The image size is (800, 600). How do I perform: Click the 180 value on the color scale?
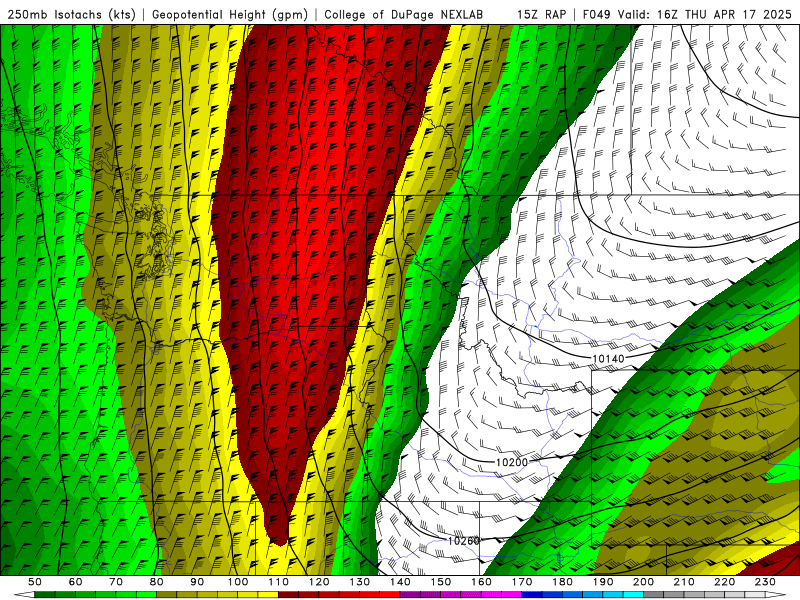562,582
